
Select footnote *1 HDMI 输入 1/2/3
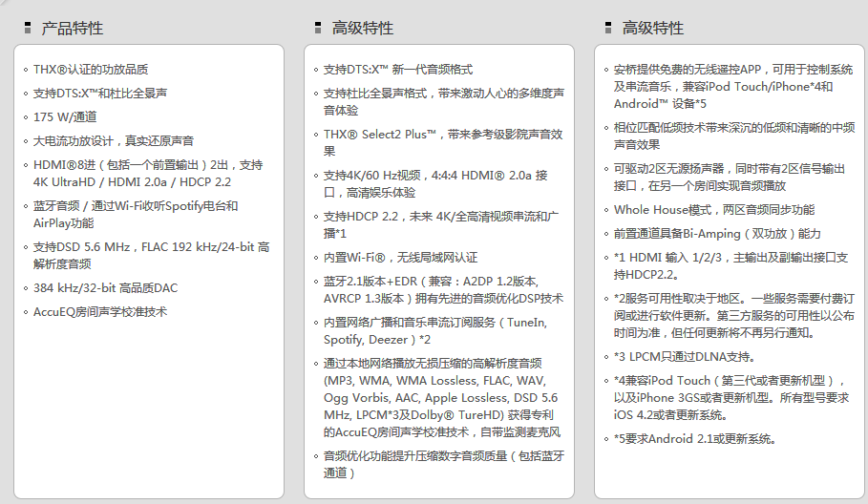[x=731, y=265]
